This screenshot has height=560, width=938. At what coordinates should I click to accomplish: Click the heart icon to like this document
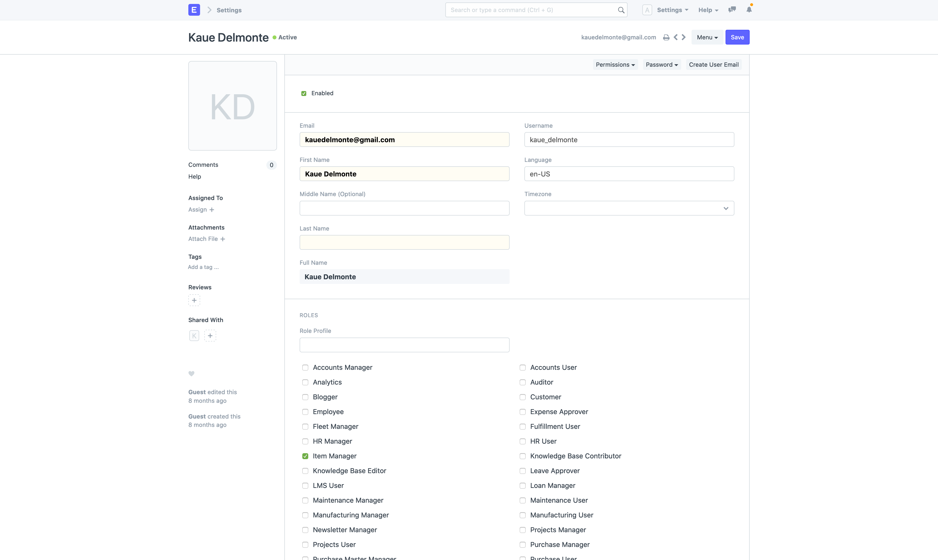point(191,373)
